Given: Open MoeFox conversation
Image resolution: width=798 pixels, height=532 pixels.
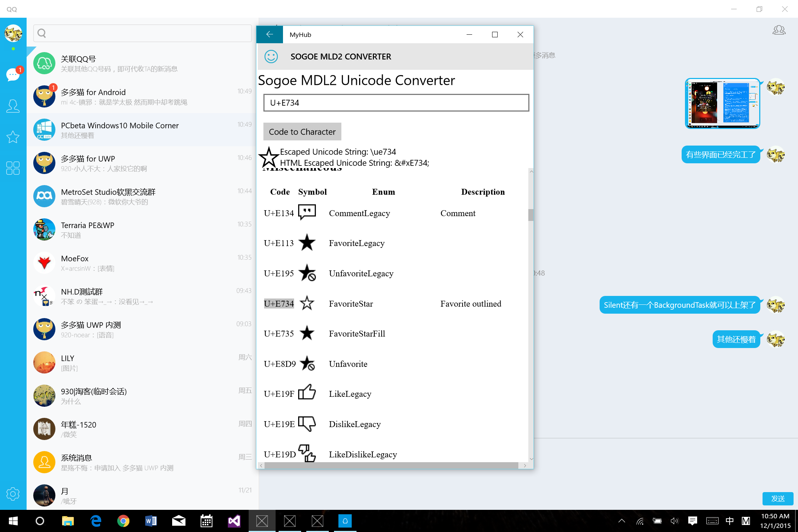Looking at the screenshot, I should (x=143, y=263).
